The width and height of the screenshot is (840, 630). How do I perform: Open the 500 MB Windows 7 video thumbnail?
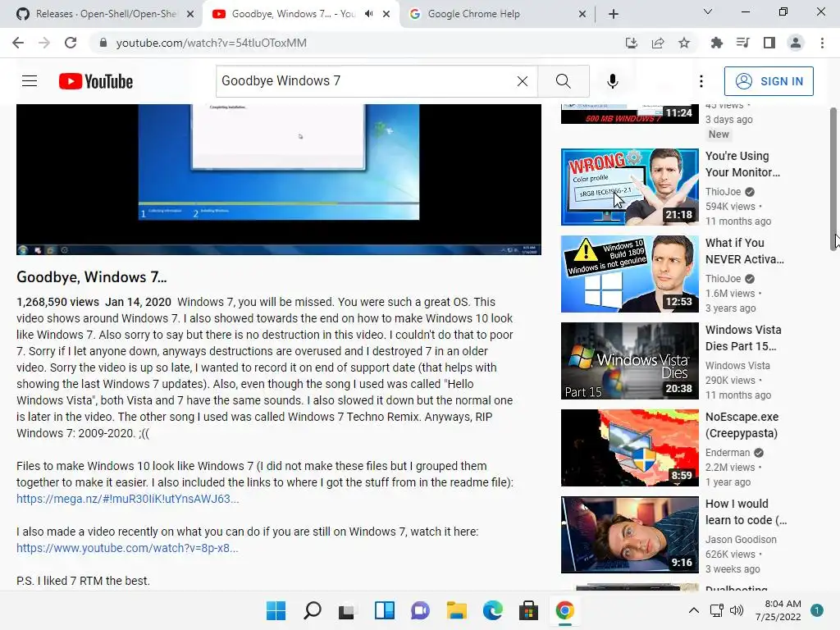(629, 114)
